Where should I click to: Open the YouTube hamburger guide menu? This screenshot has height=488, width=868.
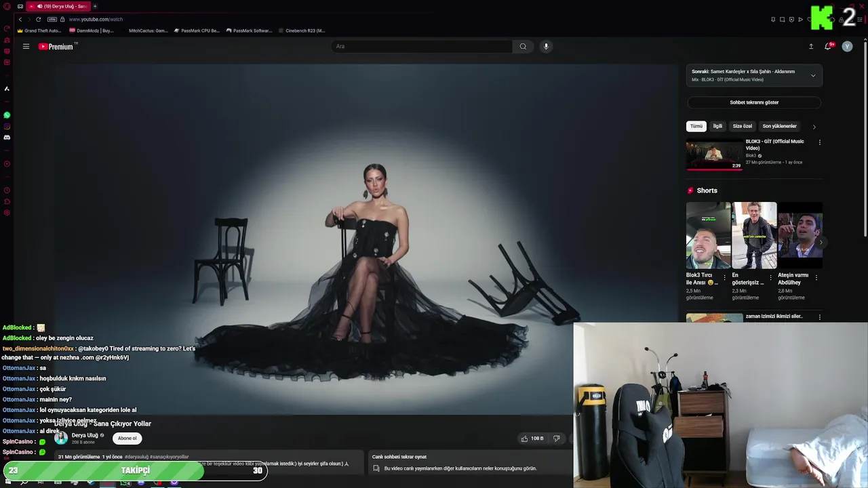(x=26, y=47)
